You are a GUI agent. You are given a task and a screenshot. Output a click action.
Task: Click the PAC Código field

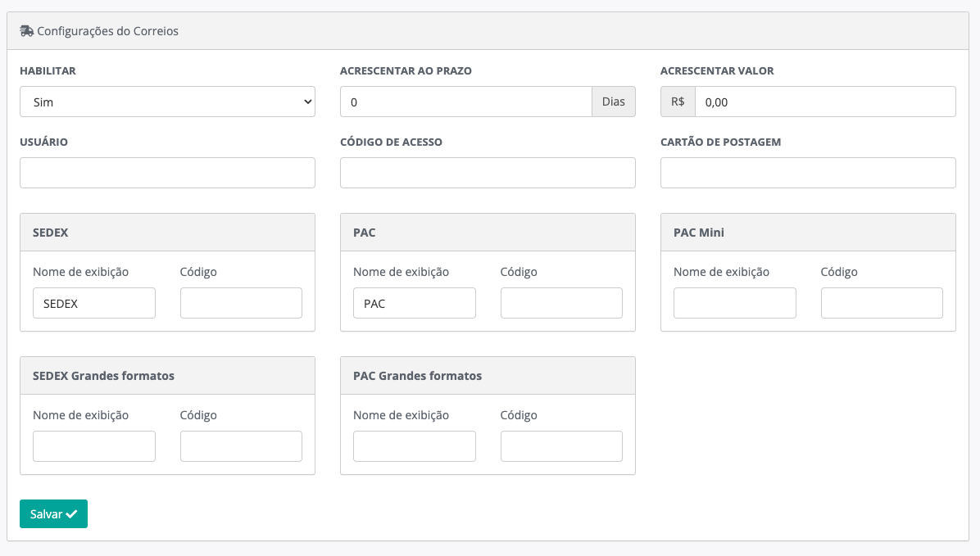coord(561,303)
